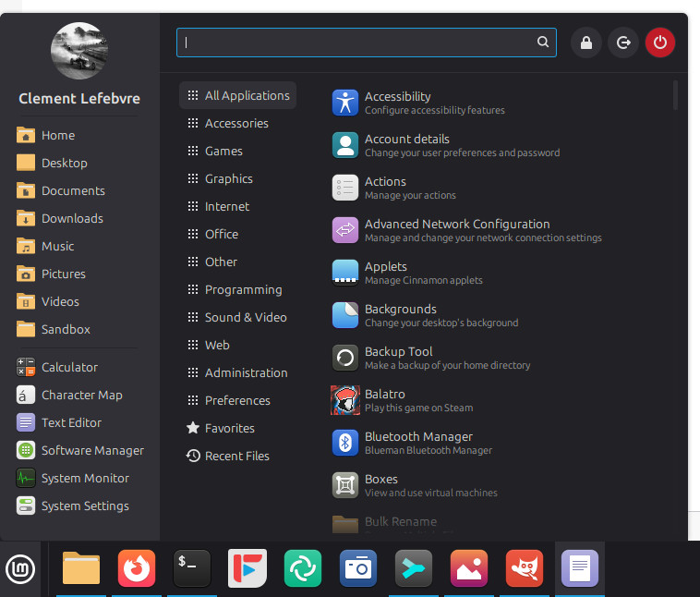
Task: Open the Downloads folder
Action: pos(71,218)
